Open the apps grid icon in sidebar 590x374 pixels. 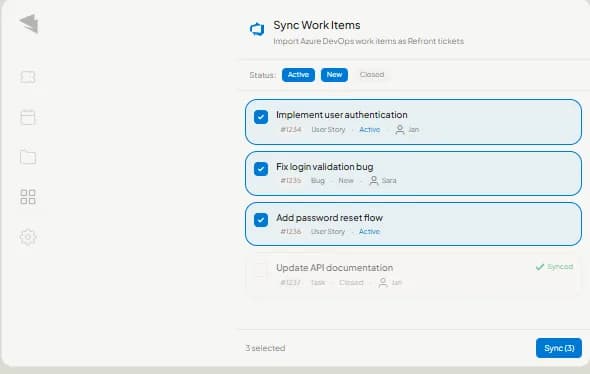tap(28, 197)
